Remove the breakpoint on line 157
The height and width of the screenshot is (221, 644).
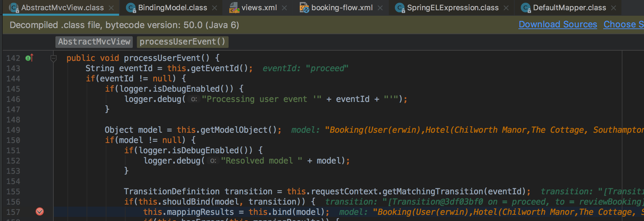pyautogui.click(x=40, y=212)
